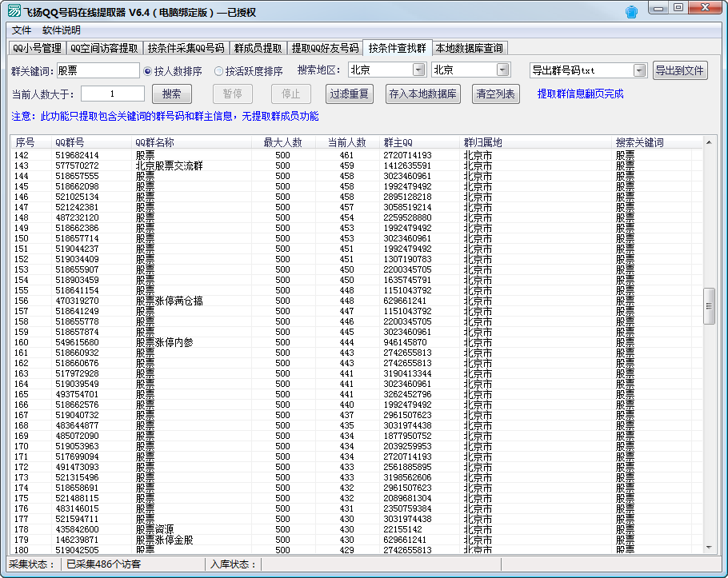Click the 导出到文件 button
This screenshot has height=578, width=728.
680,70
